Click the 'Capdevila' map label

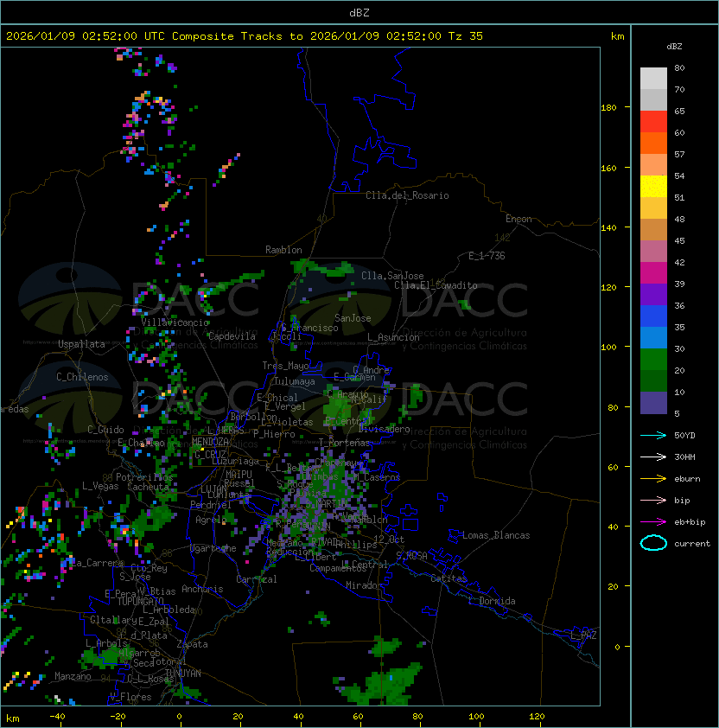232,336
